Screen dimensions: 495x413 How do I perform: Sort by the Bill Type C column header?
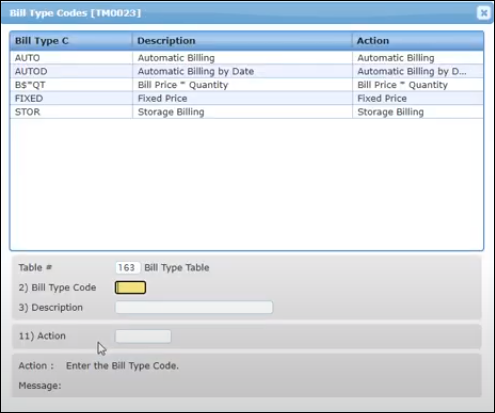tap(71, 41)
